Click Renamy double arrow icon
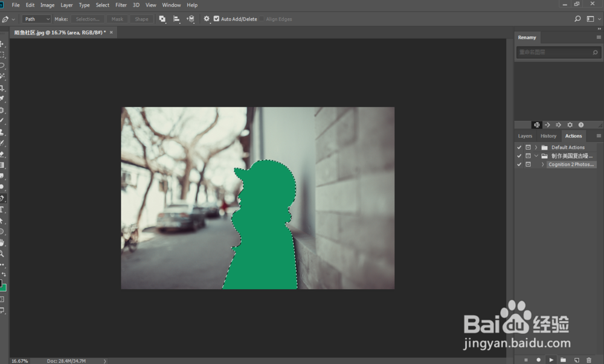This screenshot has height=364, width=604. click(558, 125)
